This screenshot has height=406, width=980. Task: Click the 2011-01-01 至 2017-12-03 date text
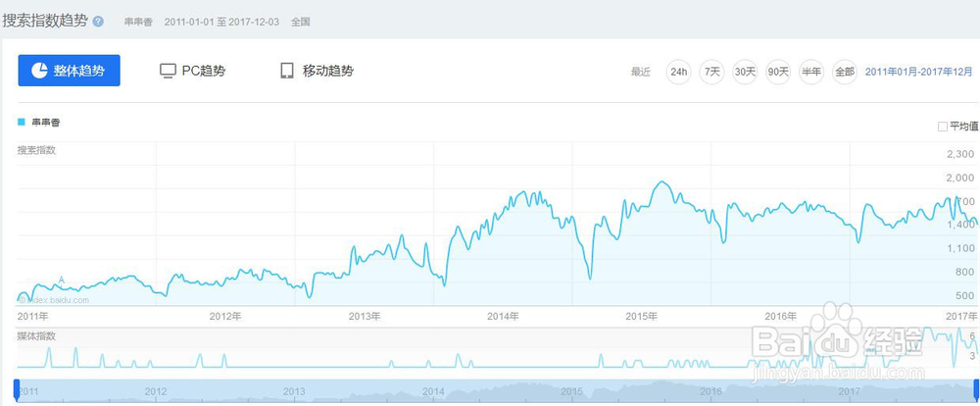point(221,22)
